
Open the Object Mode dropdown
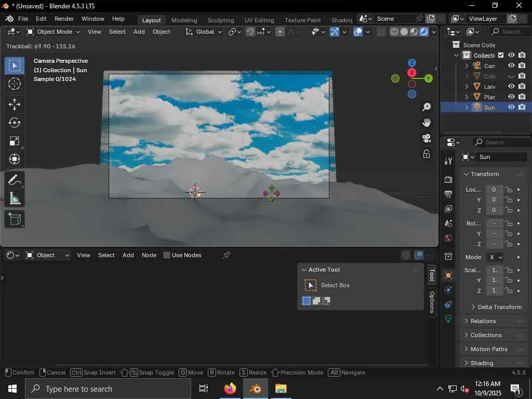53,32
